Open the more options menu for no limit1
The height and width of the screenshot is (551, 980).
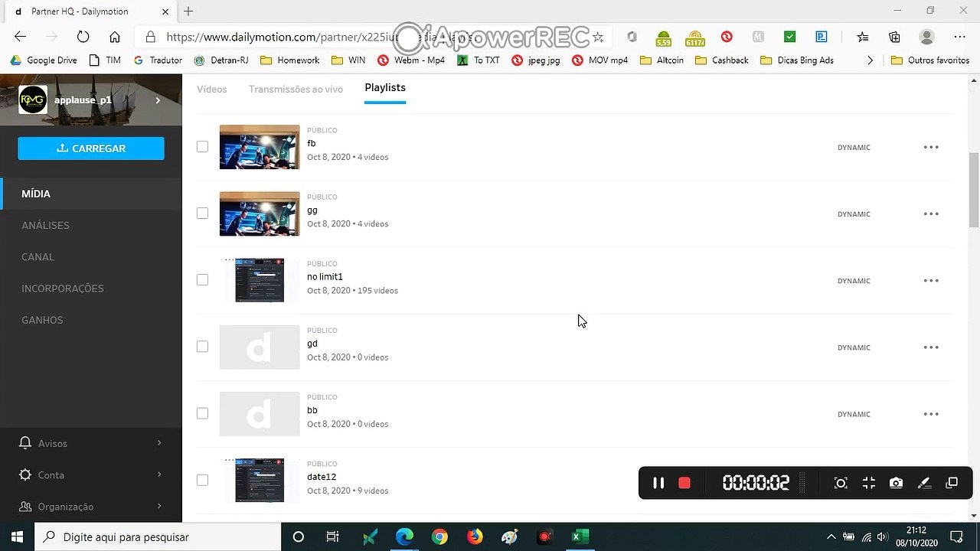tap(931, 280)
